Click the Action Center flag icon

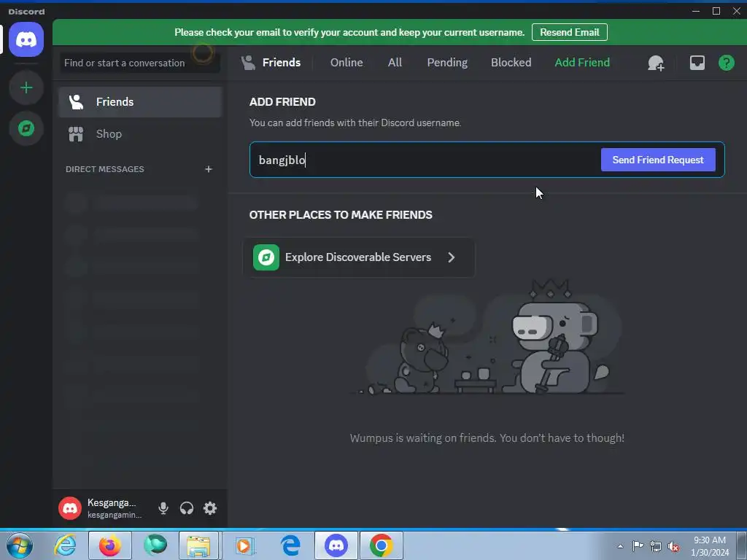click(638, 545)
